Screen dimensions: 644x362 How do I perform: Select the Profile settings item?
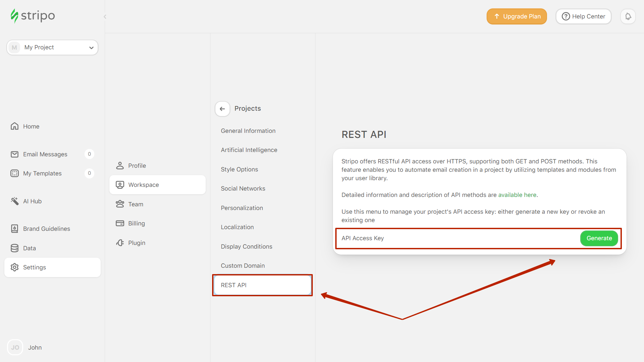137,166
